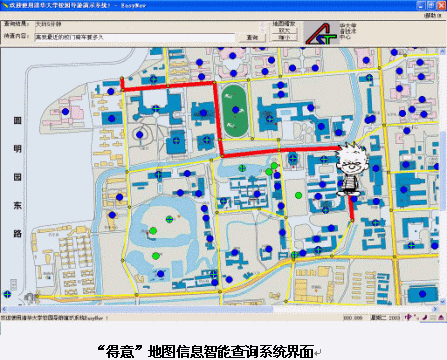Click the green dot in the central lawn
447x360 pixels.
click(298, 195)
